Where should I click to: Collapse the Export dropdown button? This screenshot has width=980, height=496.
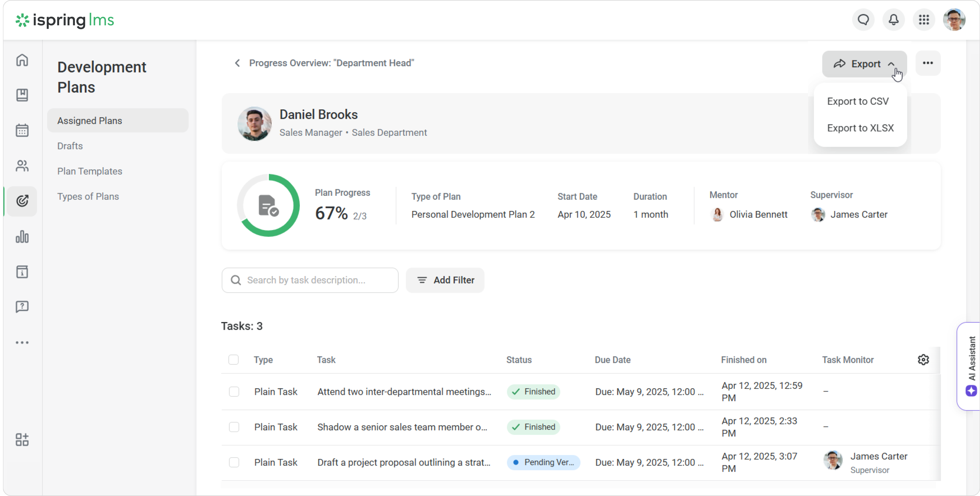pos(864,64)
